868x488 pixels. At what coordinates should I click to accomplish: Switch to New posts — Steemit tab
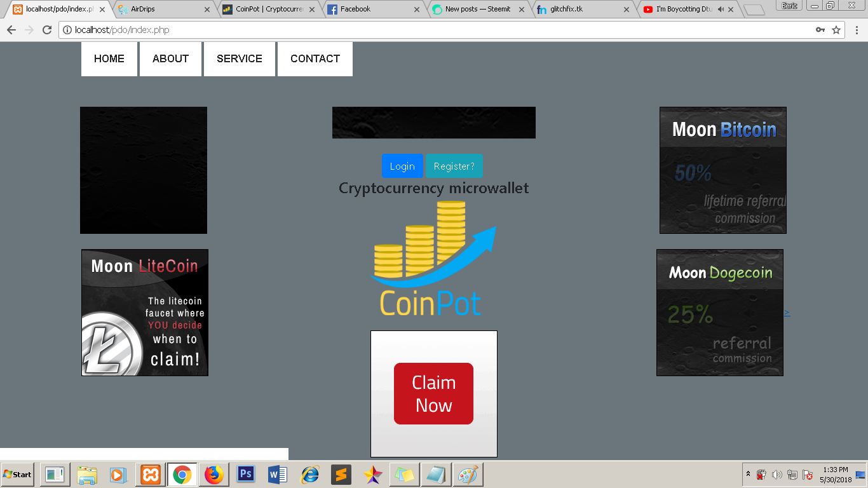[x=478, y=10]
